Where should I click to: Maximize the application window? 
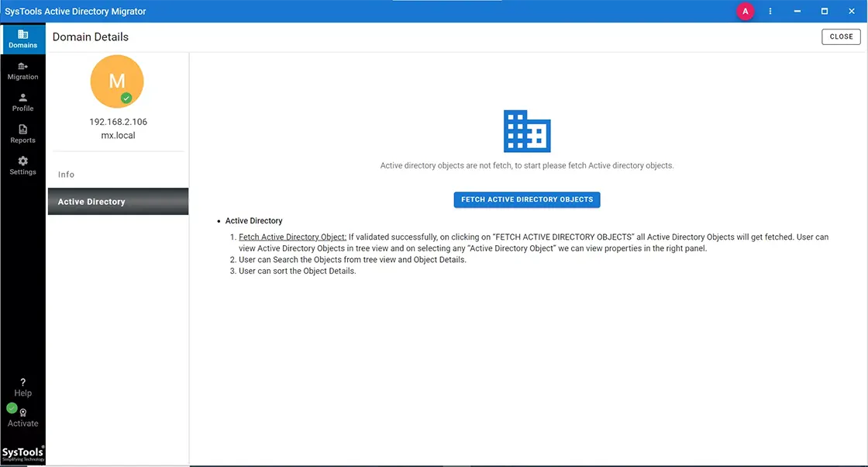(x=825, y=11)
